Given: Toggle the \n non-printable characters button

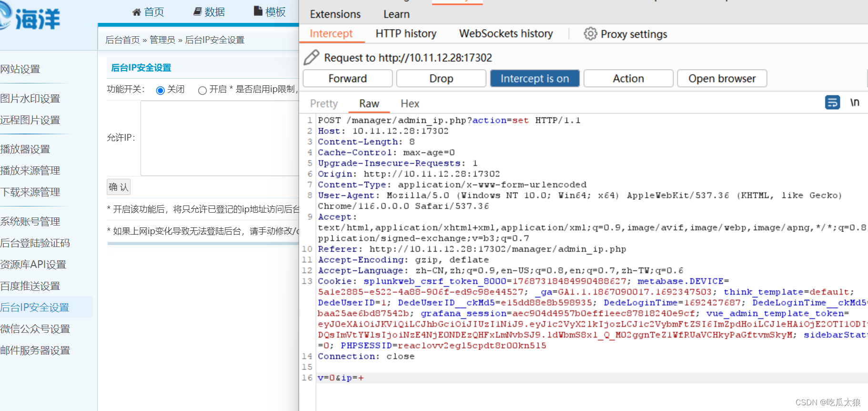Looking at the screenshot, I should [x=855, y=103].
